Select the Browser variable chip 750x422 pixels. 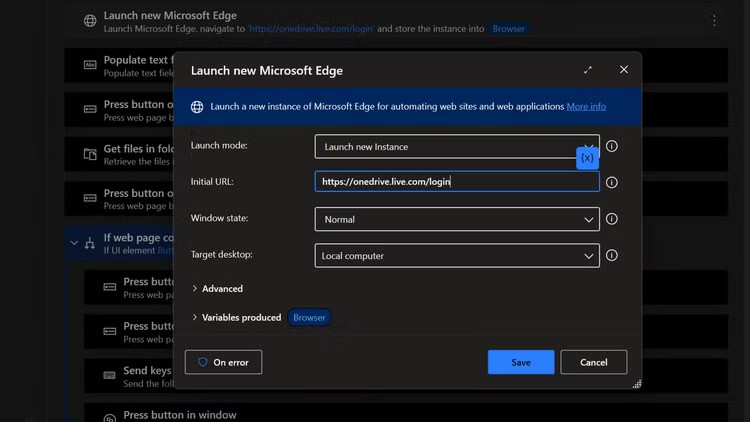pyautogui.click(x=309, y=317)
